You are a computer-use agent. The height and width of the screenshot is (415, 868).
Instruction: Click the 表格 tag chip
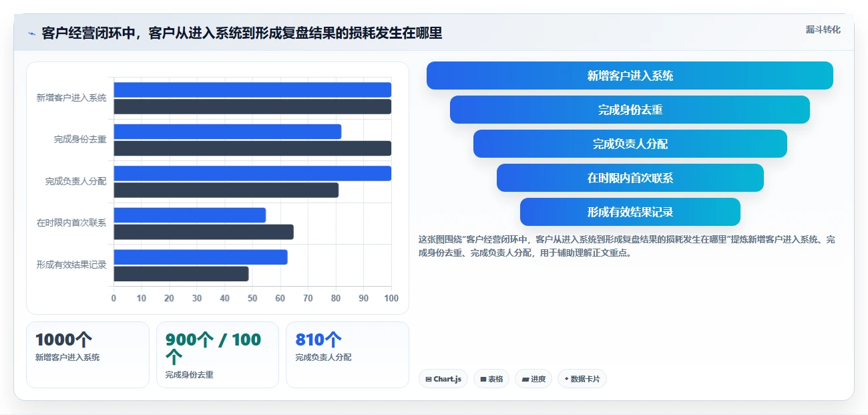point(491,379)
